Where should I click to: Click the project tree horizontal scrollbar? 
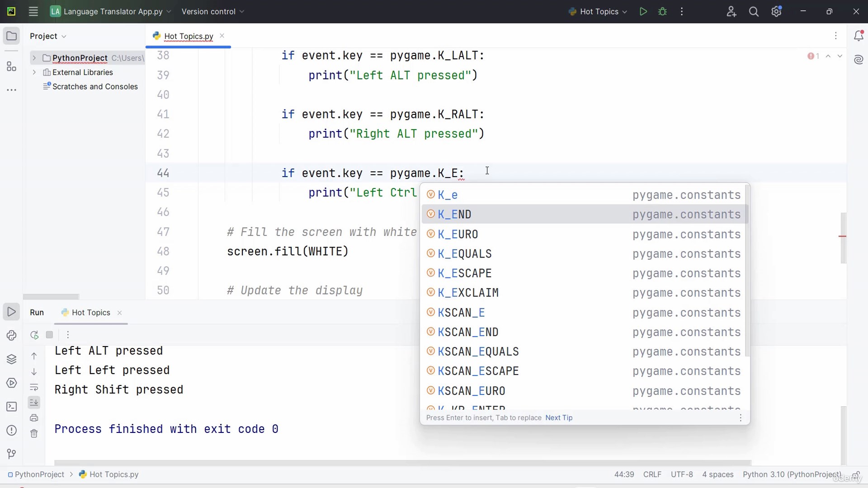pos(51,297)
